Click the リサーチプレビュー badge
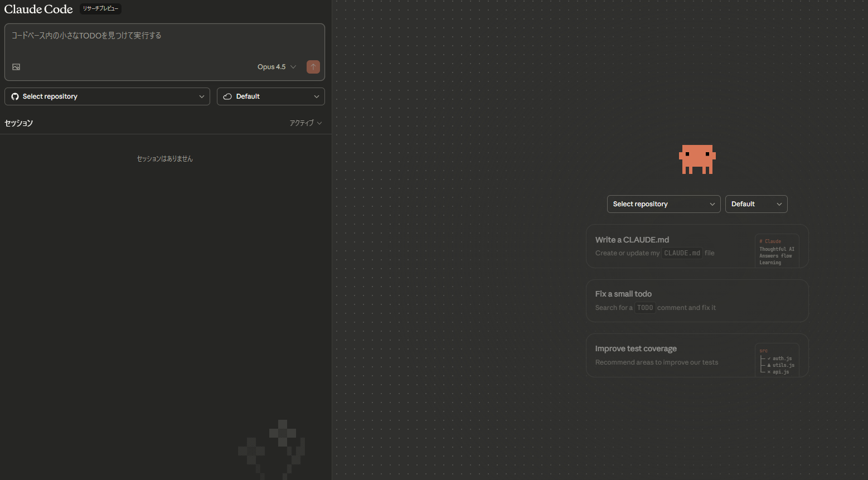The width and height of the screenshot is (868, 480). click(100, 9)
